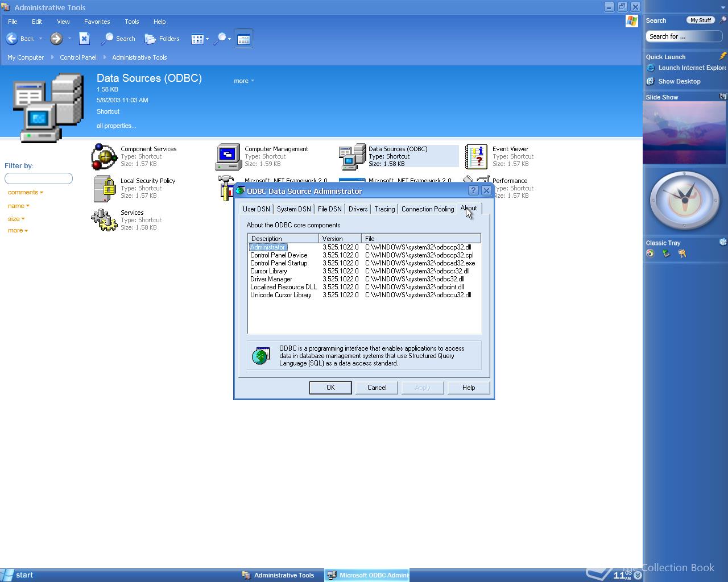728x582 pixels.
Task: Open the Favorites menu
Action: [97, 22]
